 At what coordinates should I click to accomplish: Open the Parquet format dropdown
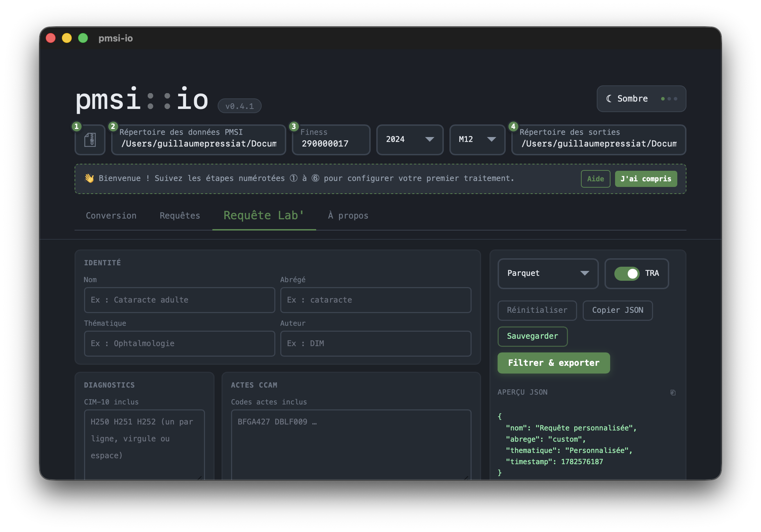coord(548,273)
